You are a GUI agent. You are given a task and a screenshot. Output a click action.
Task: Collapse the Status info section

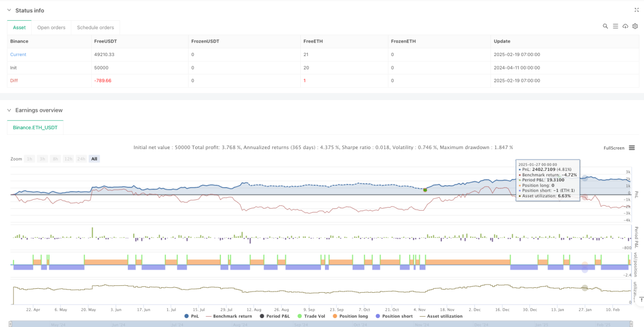pos(9,10)
